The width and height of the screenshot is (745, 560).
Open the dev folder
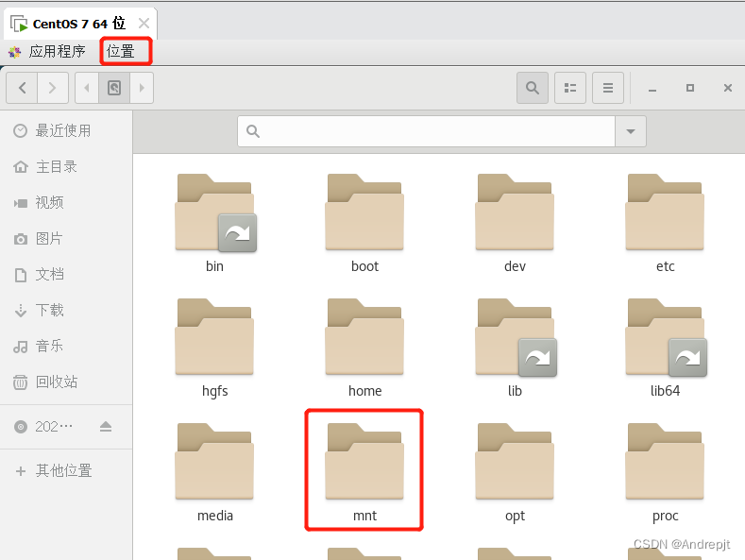point(515,223)
